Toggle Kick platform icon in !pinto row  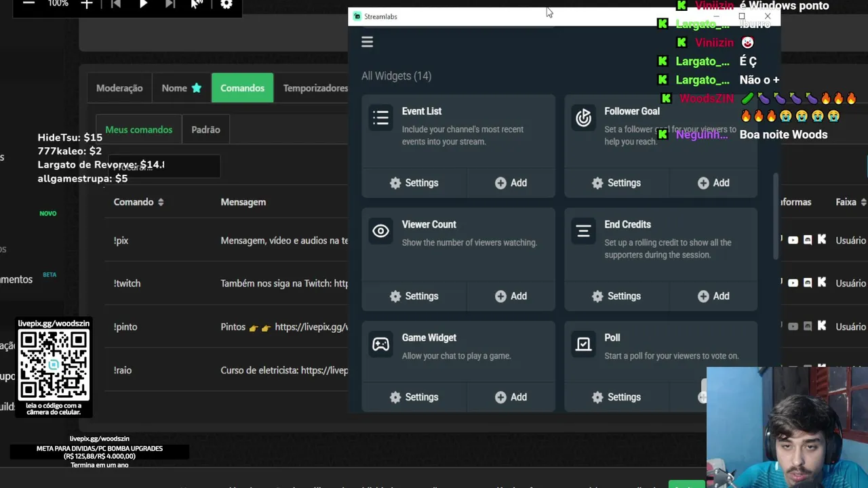point(822,326)
